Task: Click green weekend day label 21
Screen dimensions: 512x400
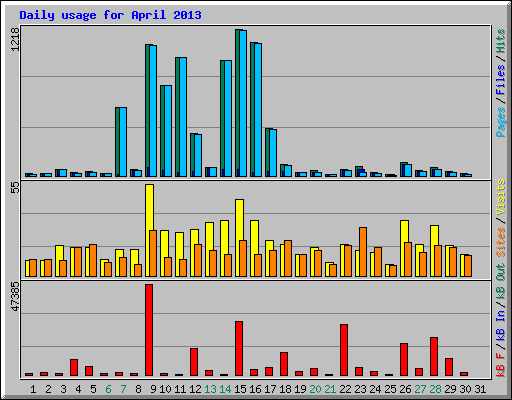Action: pos(330,389)
